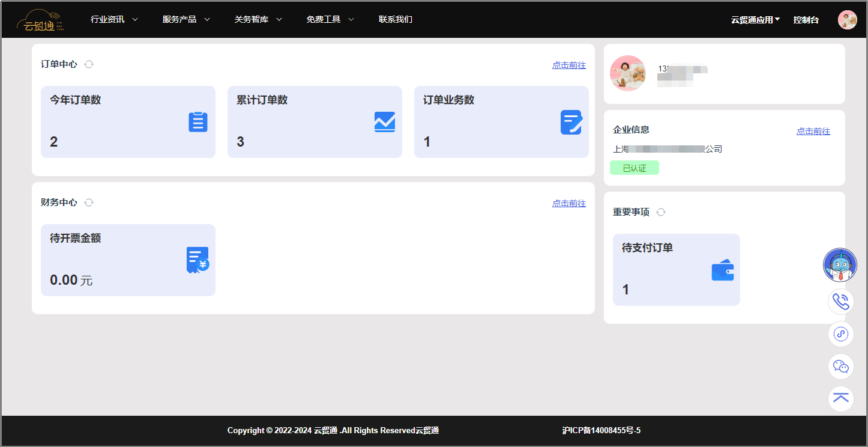The image size is (868, 447).
Task: Open the 联系我们 menu item
Action: (396, 19)
